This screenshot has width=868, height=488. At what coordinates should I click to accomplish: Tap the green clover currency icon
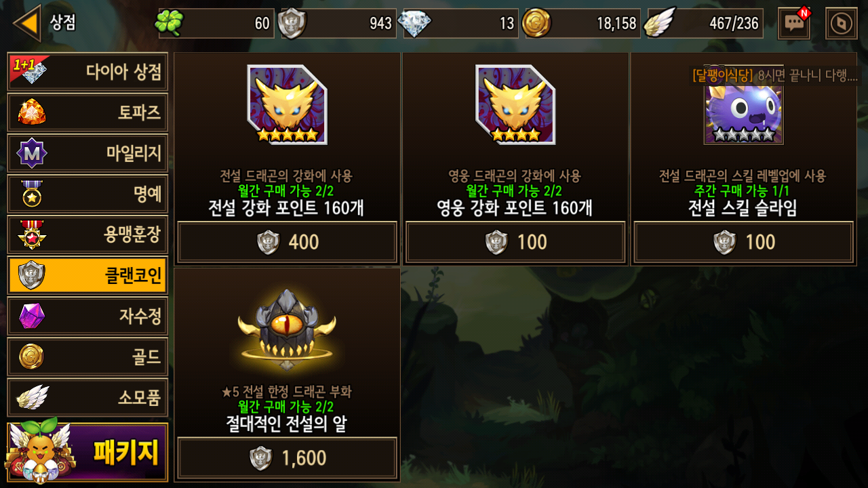170,23
